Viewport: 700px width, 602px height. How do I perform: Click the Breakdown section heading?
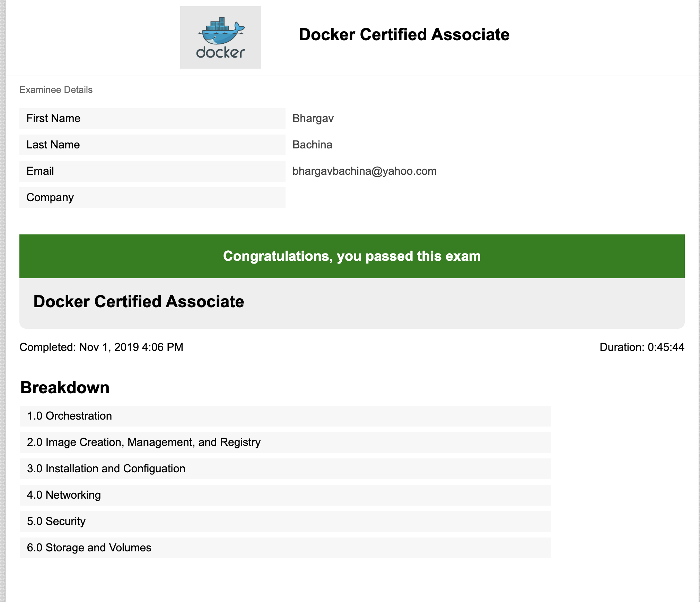[x=65, y=388]
